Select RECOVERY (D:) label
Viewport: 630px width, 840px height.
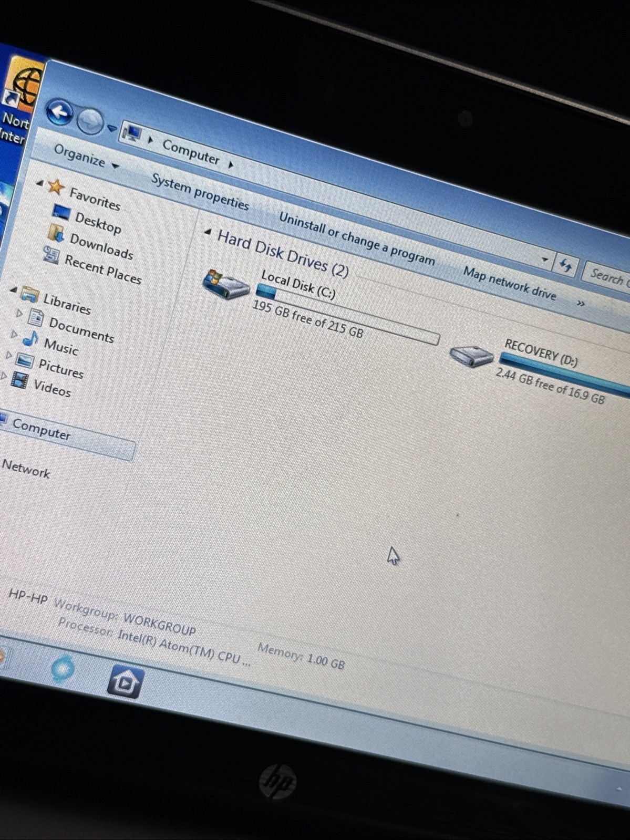(x=541, y=353)
